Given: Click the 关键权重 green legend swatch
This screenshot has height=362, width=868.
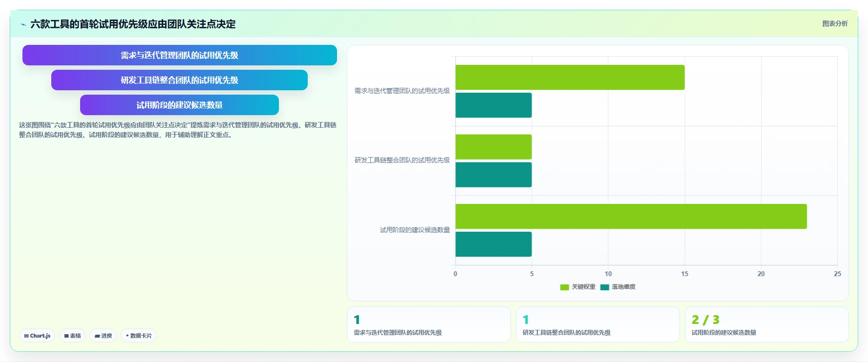Looking at the screenshot, I should tap(565, 287).
